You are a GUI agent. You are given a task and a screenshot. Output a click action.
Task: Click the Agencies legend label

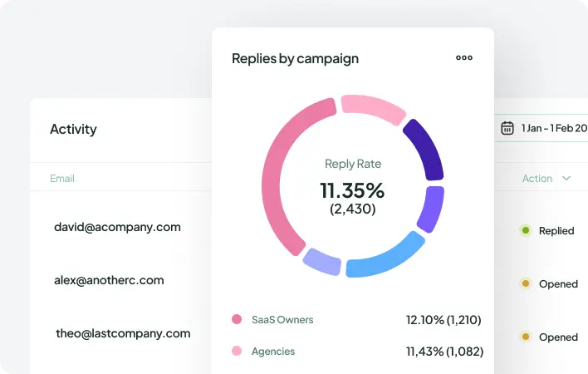(273, 352)
